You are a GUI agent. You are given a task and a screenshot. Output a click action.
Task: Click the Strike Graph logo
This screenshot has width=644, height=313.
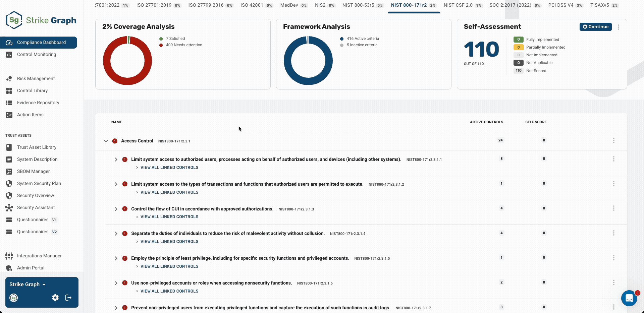tap(41, 20)
